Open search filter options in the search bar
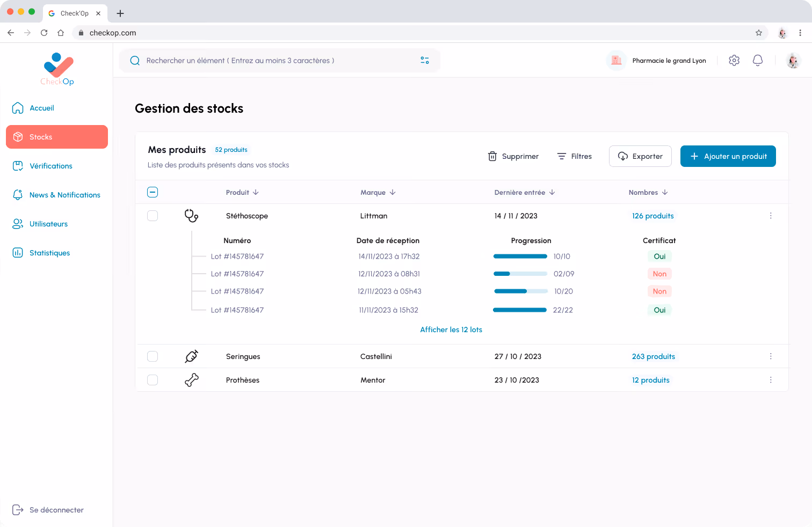Screen dimensions: 812x527 (425, 60)
